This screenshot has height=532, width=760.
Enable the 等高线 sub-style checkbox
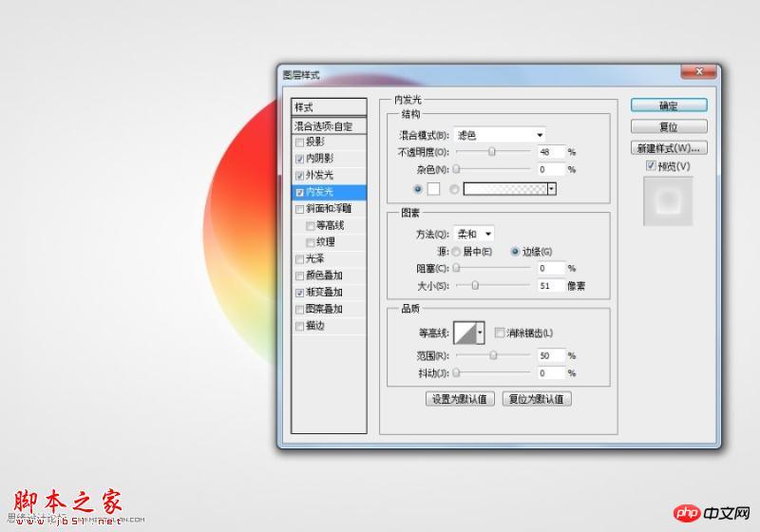pos(311,226)
